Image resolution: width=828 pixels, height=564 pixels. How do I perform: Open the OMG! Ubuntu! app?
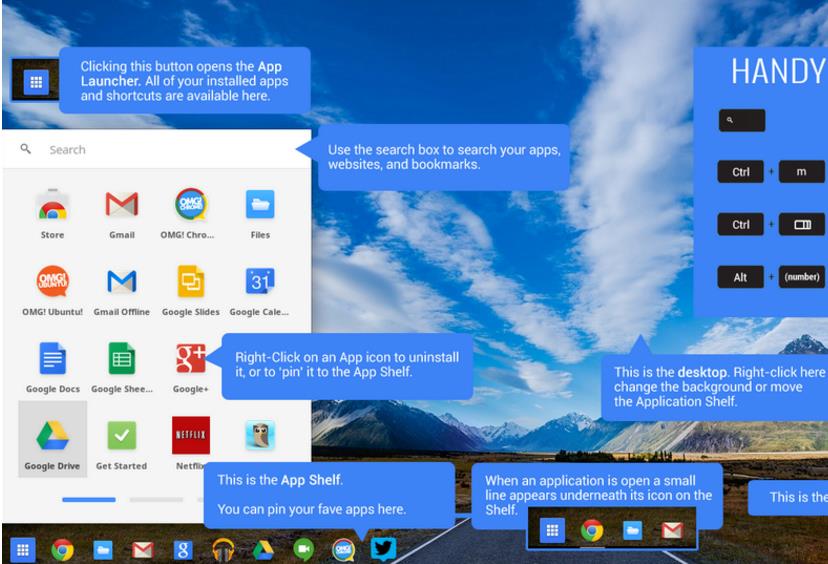52,283
